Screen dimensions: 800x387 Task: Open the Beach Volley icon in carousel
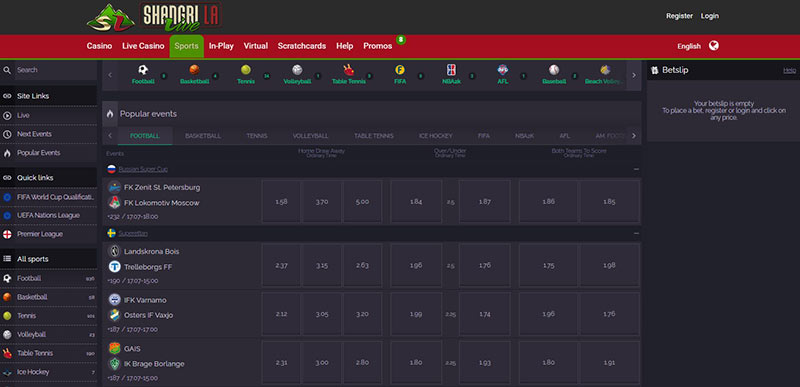point(605,70)
